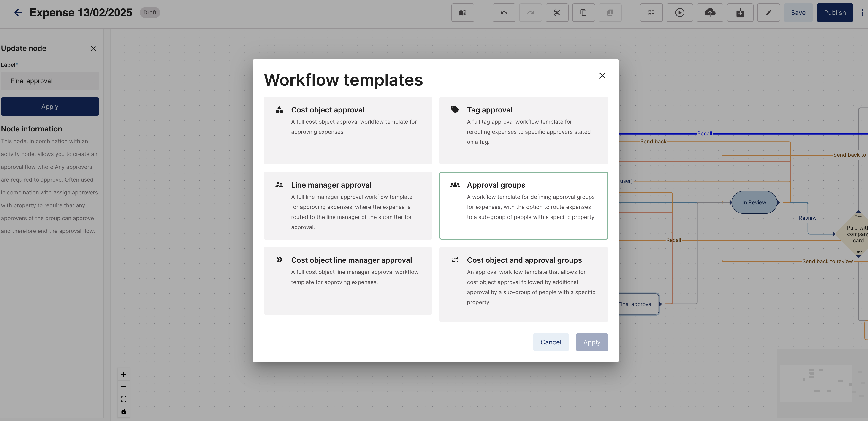Image resolution: width=868 pixels, height=421 pixels.
Task: Copy selection with copy icon
Action: (x=584, y=13)
